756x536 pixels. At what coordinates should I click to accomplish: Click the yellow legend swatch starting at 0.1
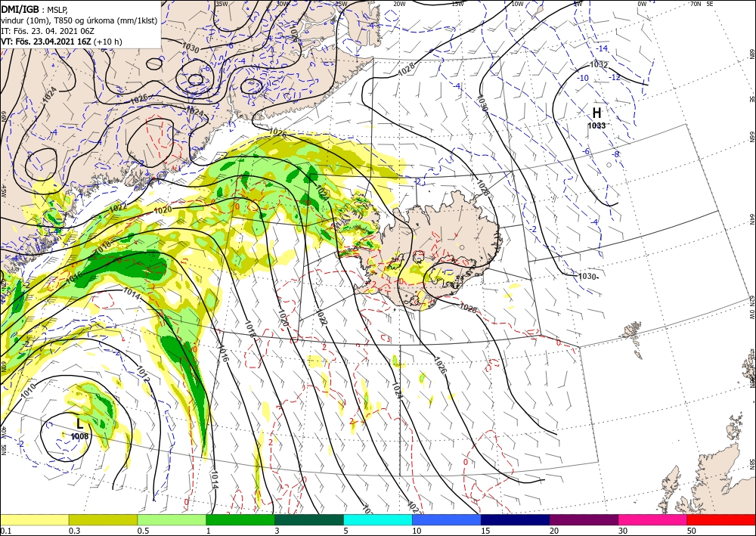pos(34,519)
